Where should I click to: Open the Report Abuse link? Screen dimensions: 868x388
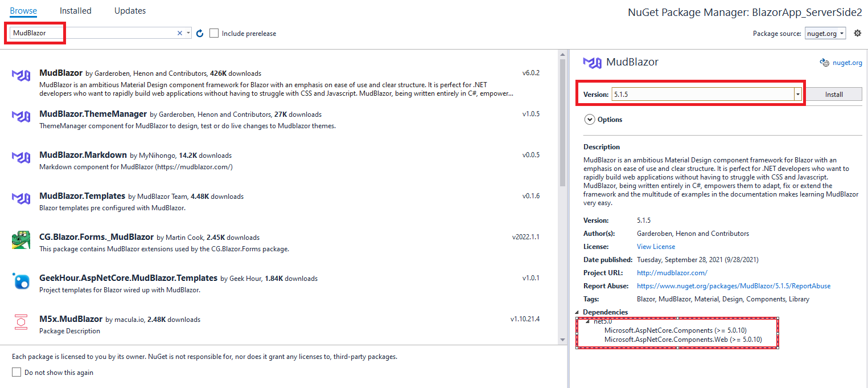tap(734, 286)
